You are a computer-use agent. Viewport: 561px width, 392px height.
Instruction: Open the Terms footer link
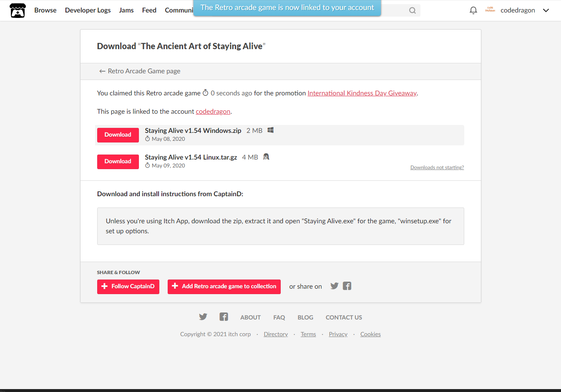pos(308,334)
